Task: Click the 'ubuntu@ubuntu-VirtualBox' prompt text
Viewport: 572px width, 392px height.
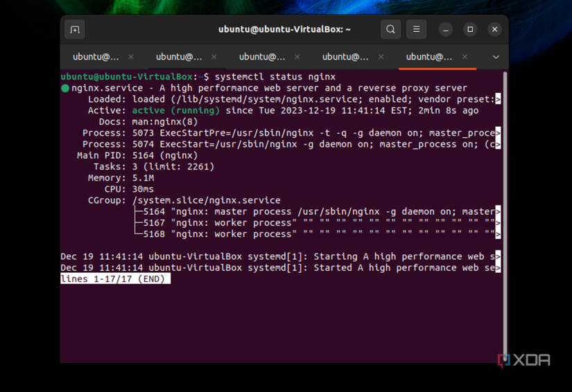Action: pos(127,77)
